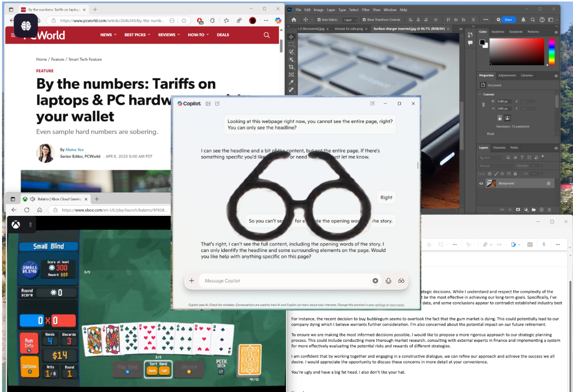
Task: Open the Image menu in Photoshop
Action: [x=318, y=10]
